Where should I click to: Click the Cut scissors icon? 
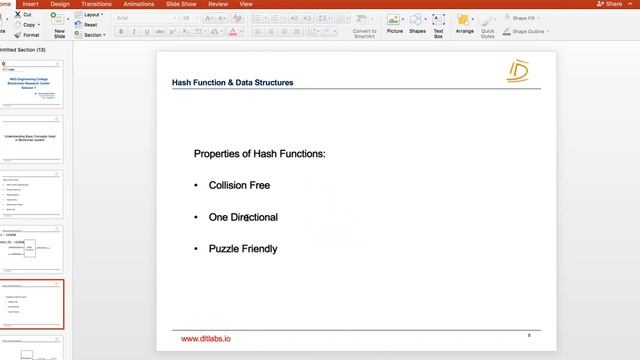tap(18, 14)
